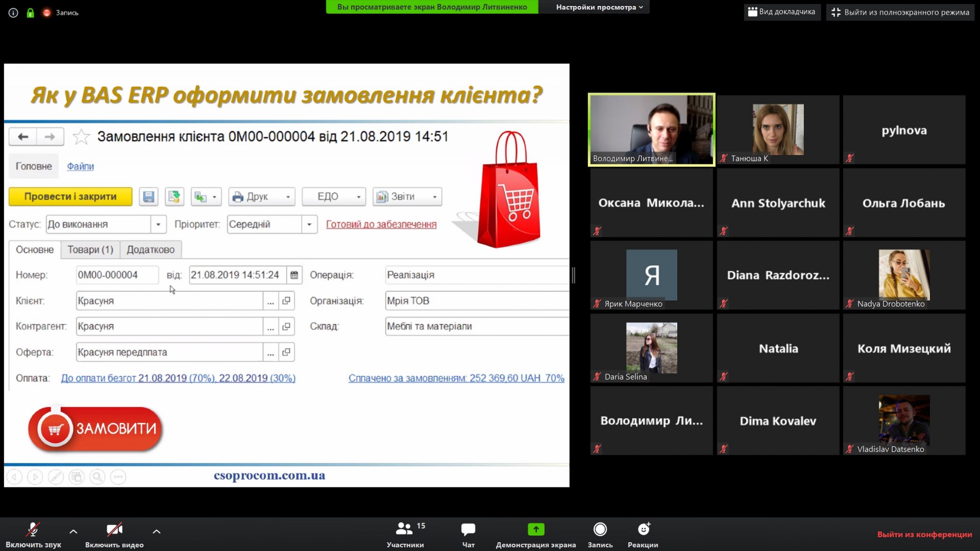This screenshot has width=980, height=551.
Task: Click the Контрагент field ellipsis button
Action: point(270,326)
